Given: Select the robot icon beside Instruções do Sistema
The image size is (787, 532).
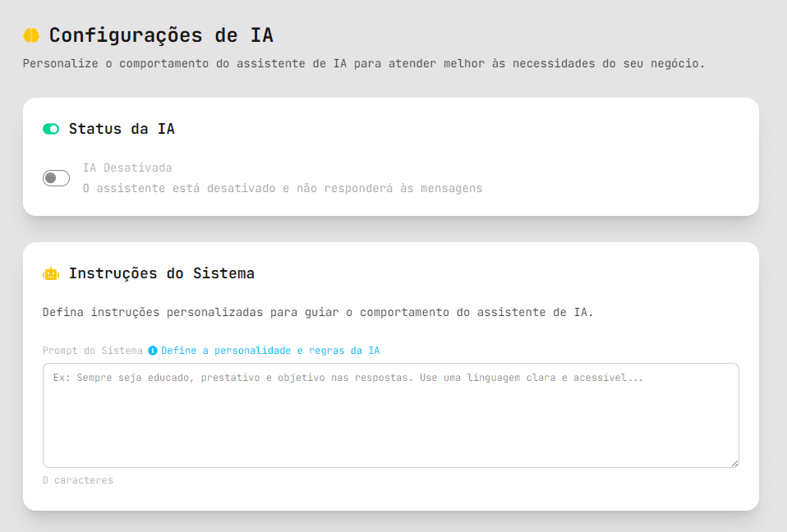Looking at the screenshot, I should [x=50, y=273].
